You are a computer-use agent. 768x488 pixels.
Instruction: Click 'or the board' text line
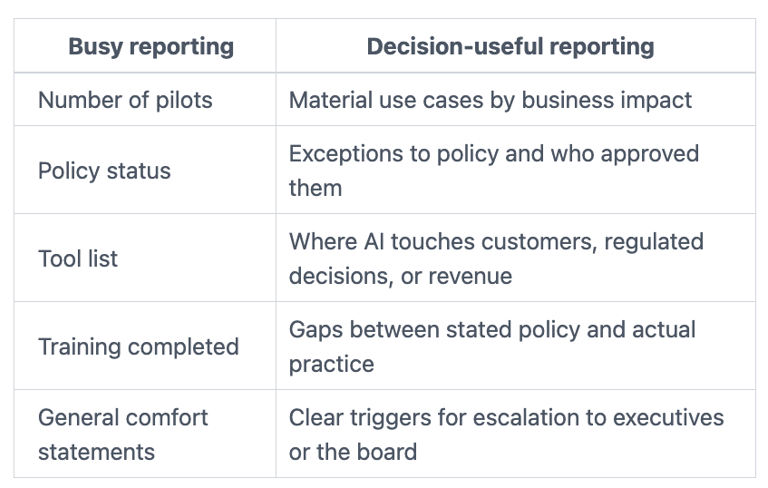pyautogui.click(x=353, y=452)
